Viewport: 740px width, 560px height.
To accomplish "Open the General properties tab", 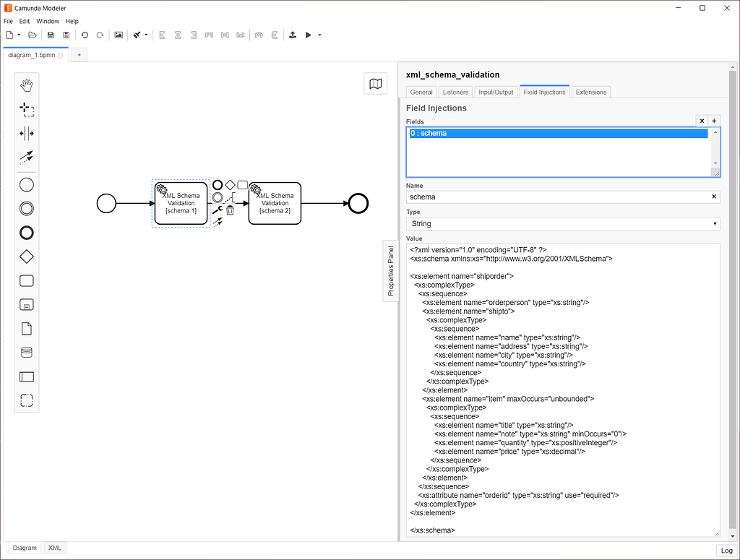I will point(421,92).
